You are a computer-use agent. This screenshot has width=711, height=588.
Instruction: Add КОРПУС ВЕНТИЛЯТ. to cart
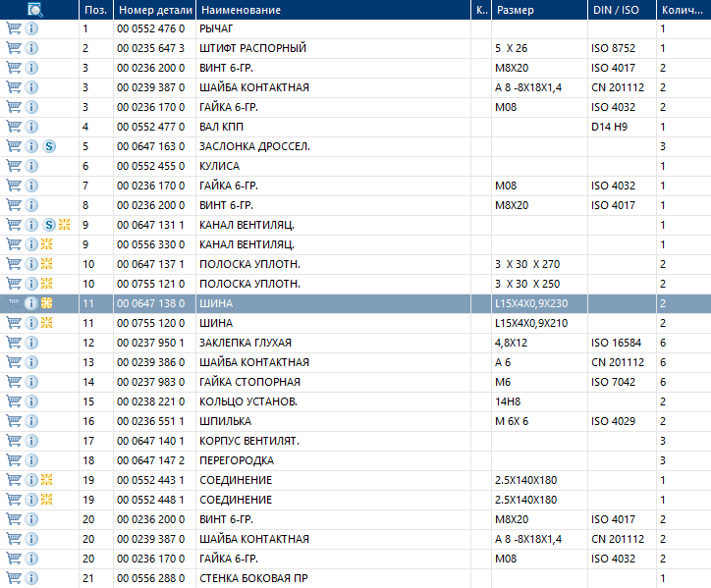(x=14, y=441)
